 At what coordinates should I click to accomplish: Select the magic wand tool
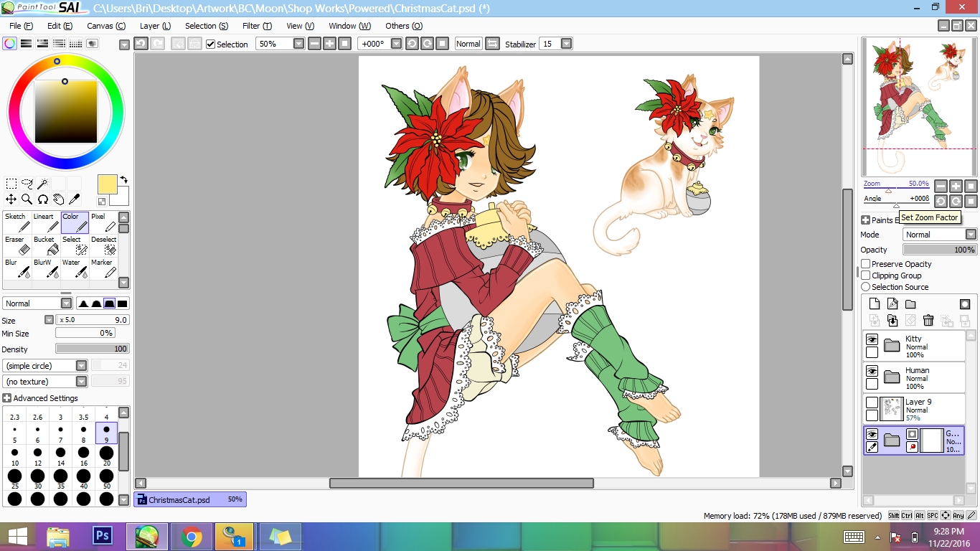[x=43, y=184]
